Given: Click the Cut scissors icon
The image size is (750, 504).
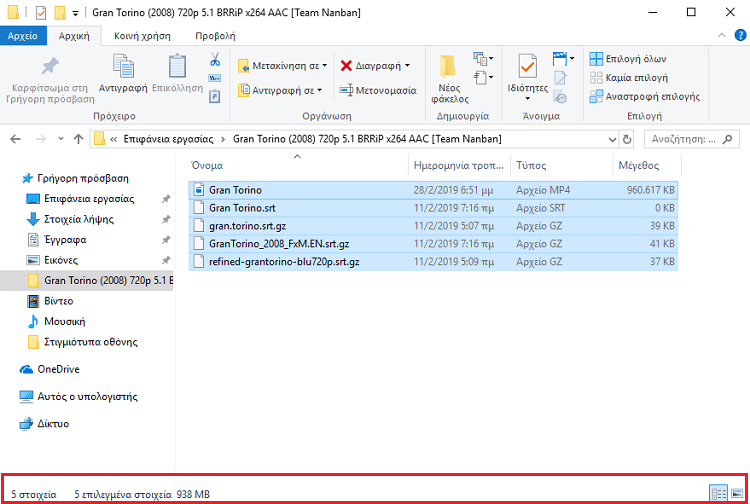Looking at the screenshot, I should click(x=215, y=59).
